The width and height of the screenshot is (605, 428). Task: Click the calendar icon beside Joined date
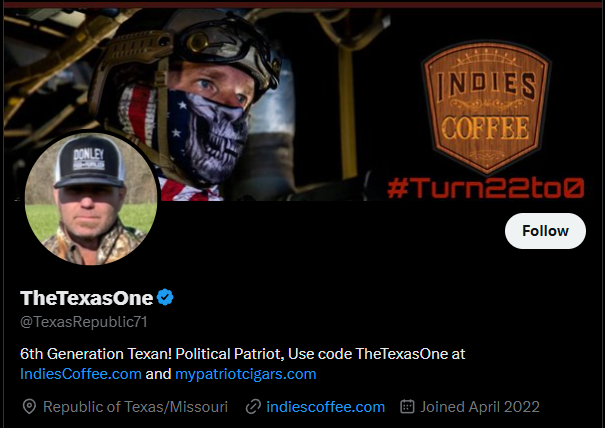point(407,406)
